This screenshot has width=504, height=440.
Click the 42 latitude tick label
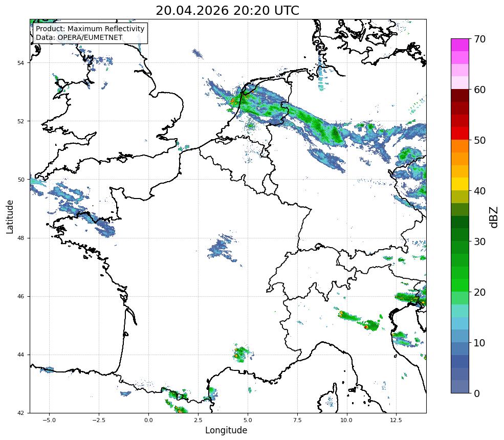(x=20, y=413)
